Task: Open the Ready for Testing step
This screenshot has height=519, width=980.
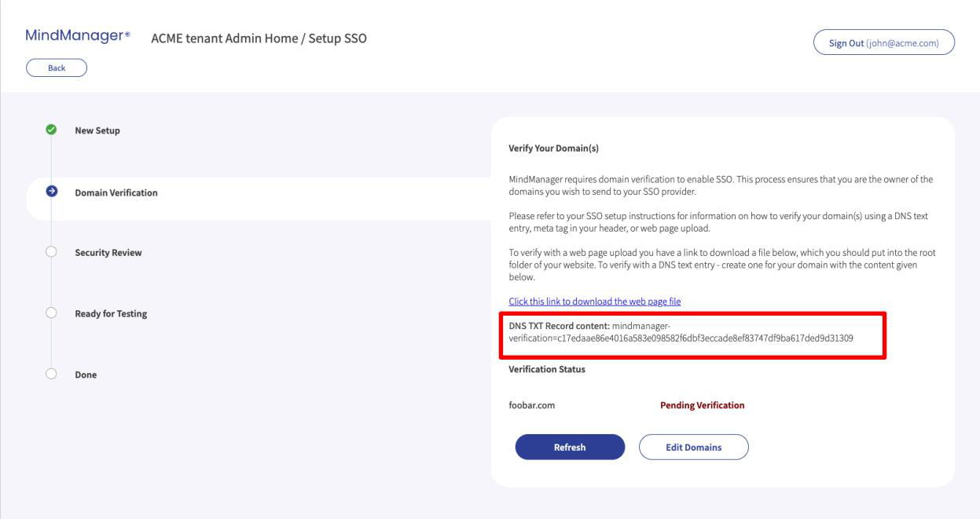Action: 111,314
